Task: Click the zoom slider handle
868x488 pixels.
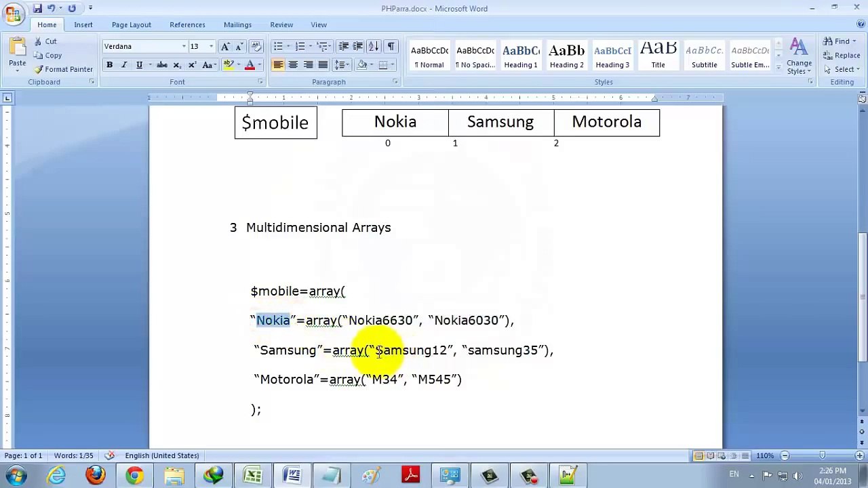Action: (x=822, y=455)
